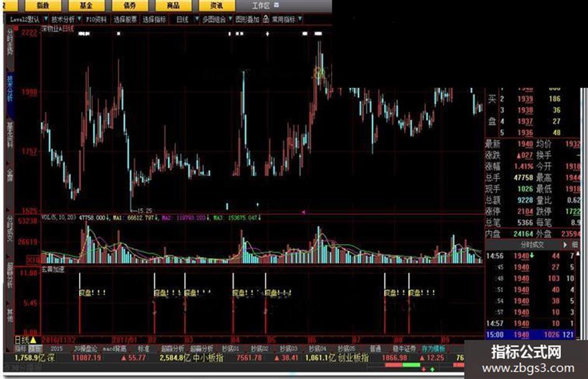
Task: Select the 标准 indicator tab
Action: [x=143, y=349]
